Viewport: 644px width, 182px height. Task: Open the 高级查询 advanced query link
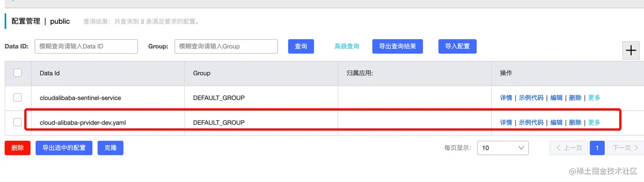(347, 46)
